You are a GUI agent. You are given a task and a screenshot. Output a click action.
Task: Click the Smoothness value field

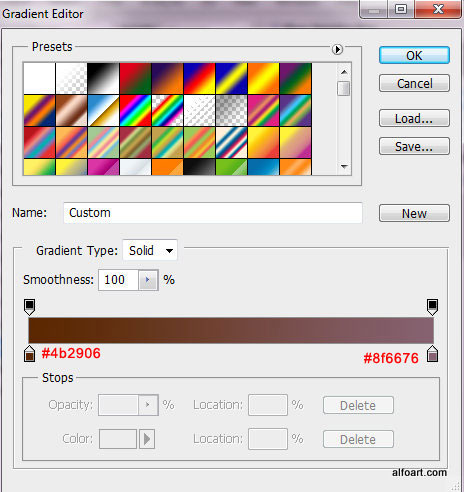pos(118,280)
